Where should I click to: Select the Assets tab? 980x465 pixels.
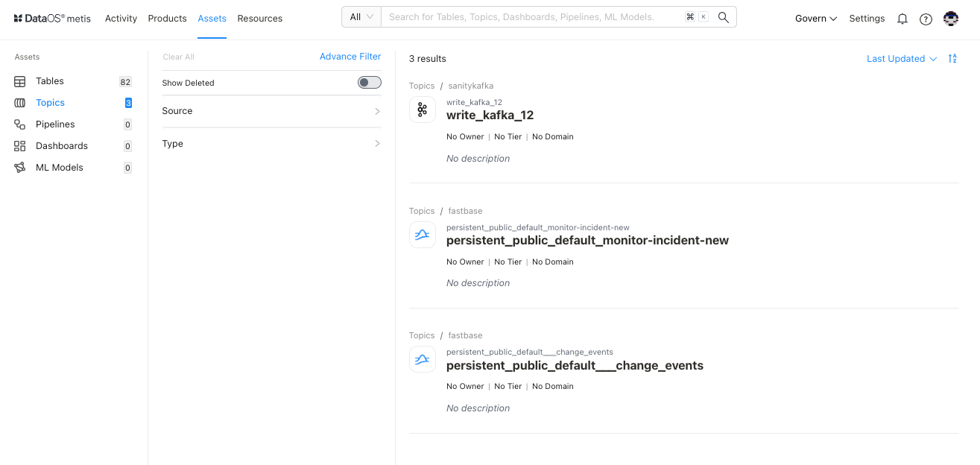click(x=212, y=19)
